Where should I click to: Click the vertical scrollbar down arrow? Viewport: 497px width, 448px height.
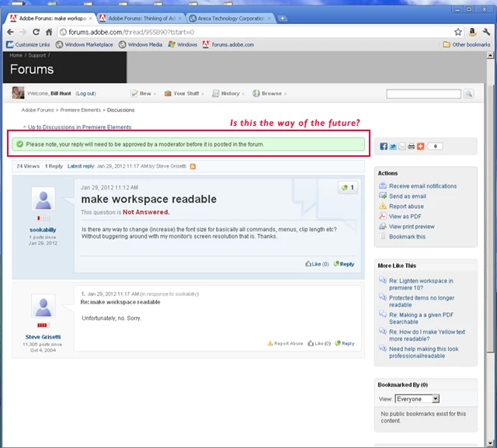490,443
